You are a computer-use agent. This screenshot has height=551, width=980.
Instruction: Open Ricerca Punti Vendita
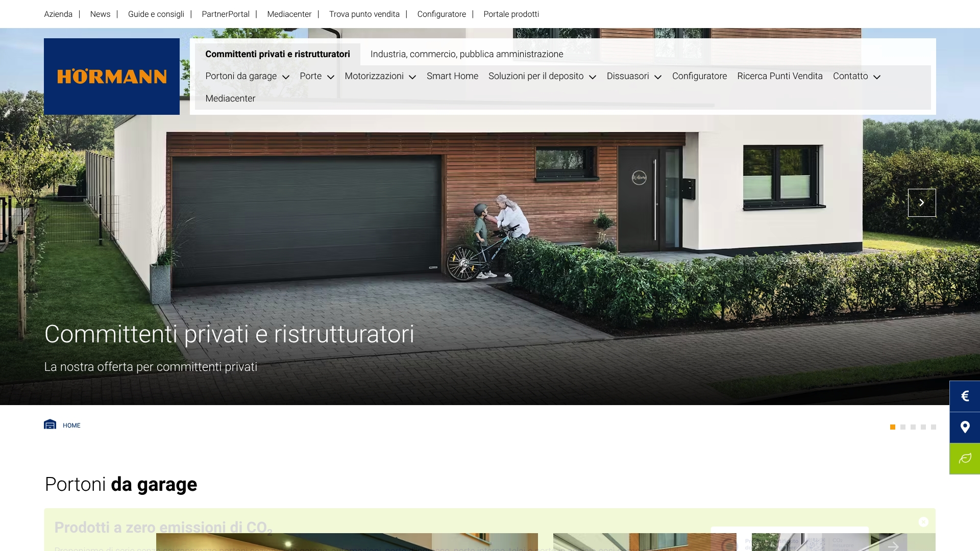click(x=779, y=76)
